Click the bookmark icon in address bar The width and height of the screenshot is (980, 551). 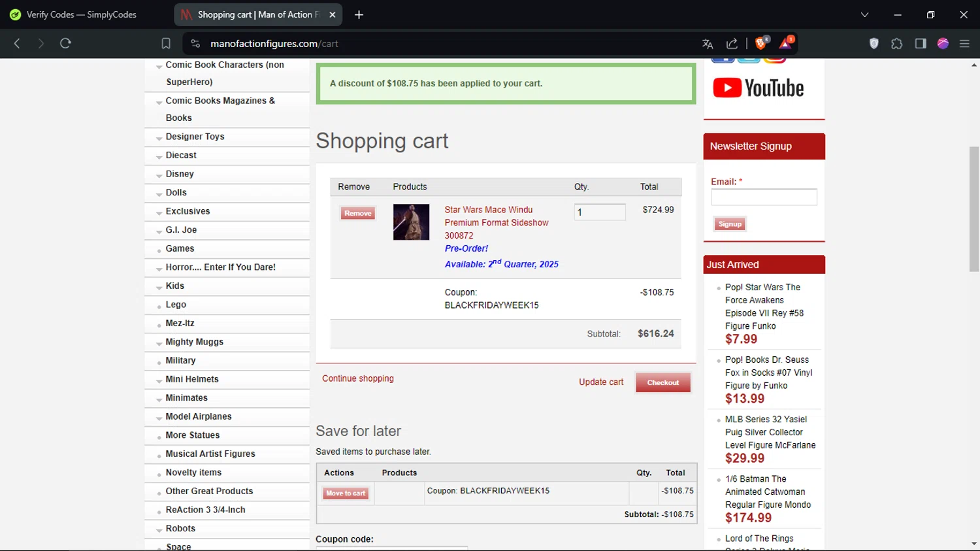coord(166,44)
